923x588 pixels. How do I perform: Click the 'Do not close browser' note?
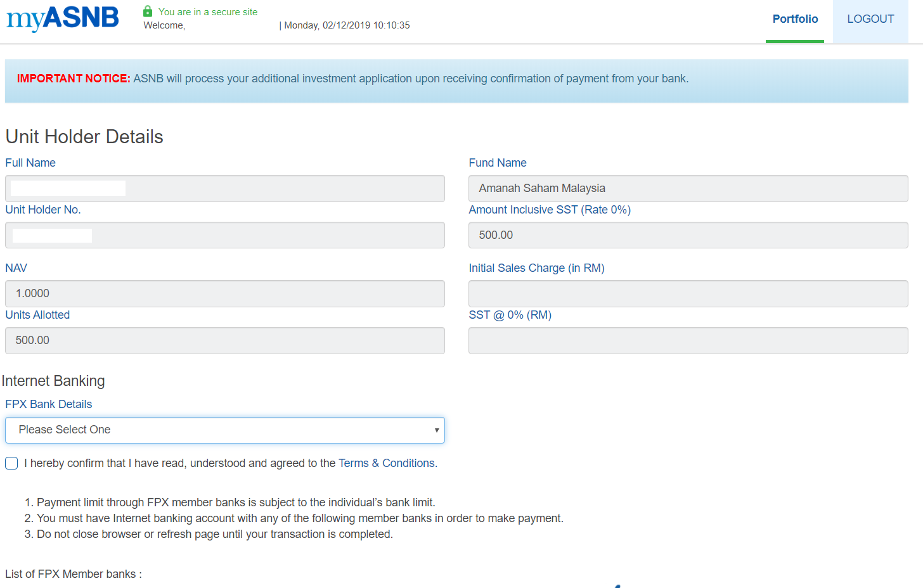215,534
